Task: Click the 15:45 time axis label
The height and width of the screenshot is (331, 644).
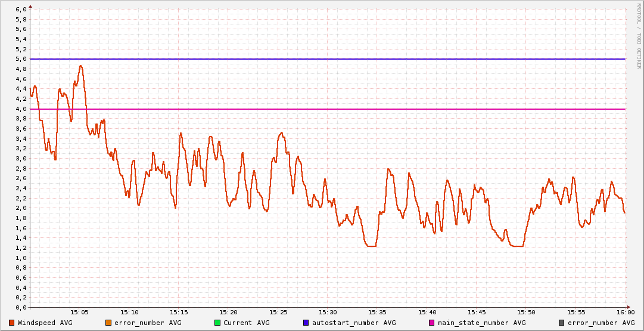Action: pos(477,312)
